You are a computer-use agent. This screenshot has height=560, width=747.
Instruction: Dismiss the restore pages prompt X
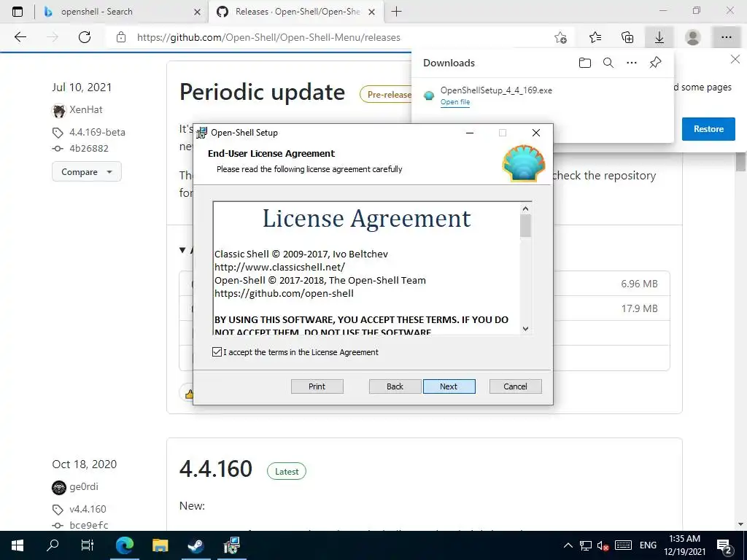click(735, 60)
